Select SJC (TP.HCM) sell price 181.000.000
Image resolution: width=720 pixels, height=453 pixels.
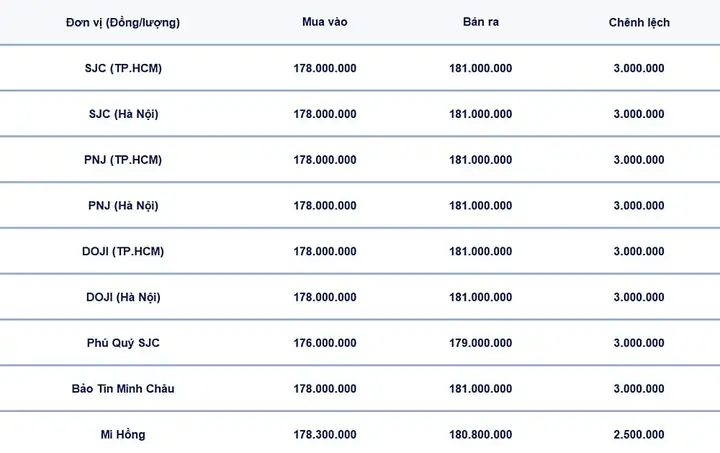481,68
